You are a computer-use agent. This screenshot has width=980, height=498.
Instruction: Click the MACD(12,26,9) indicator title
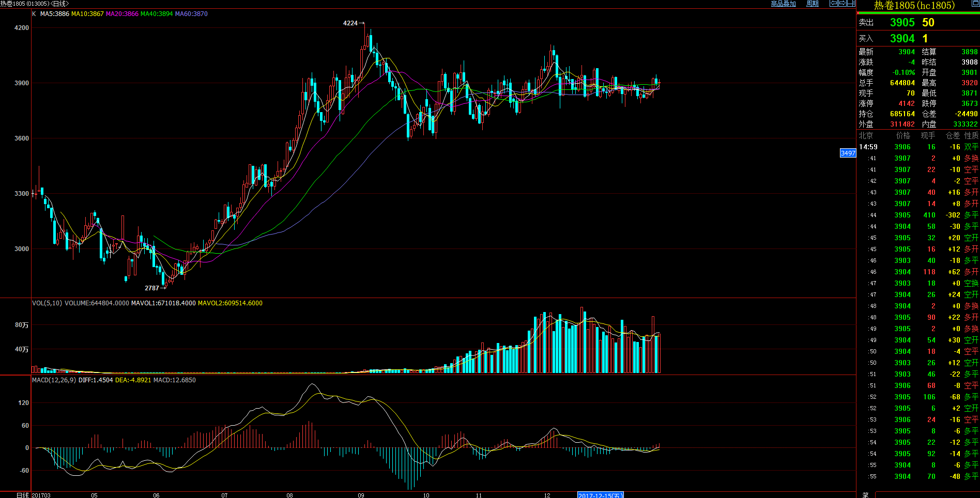[x=54, y=380]
